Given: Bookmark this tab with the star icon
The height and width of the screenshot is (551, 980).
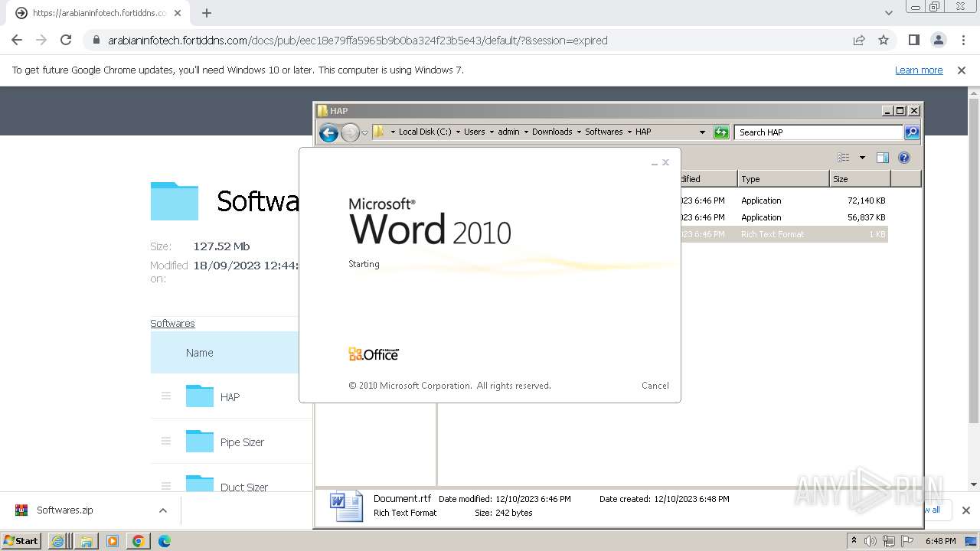Looking at the screenshot, I should [x=884, y=41].
